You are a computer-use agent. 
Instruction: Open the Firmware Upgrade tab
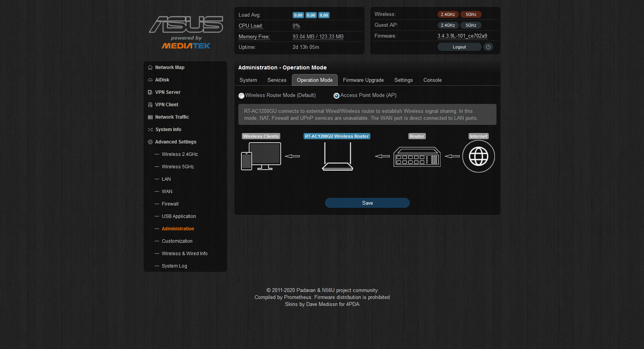coord(363,80)
